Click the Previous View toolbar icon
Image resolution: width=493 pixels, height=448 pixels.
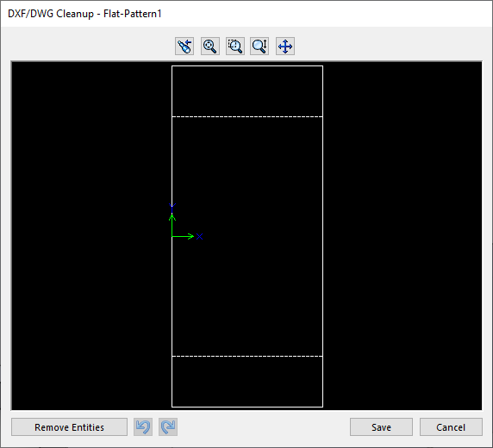point(184,47)
